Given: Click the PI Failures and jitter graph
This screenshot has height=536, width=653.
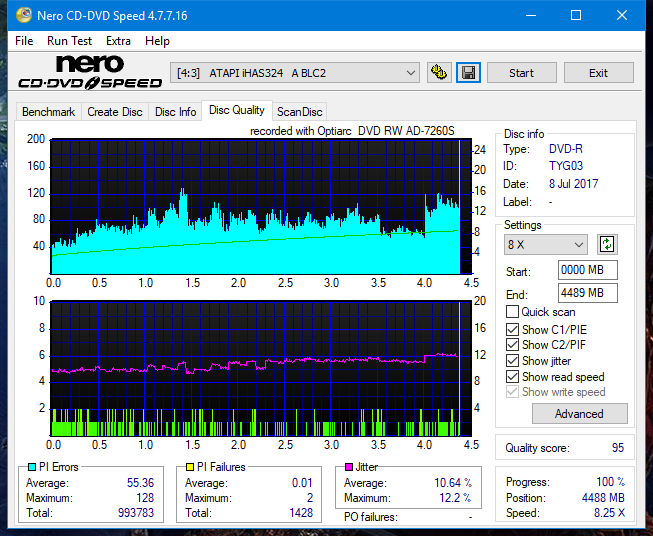Looking at the screenshot, I should point(261,369).
